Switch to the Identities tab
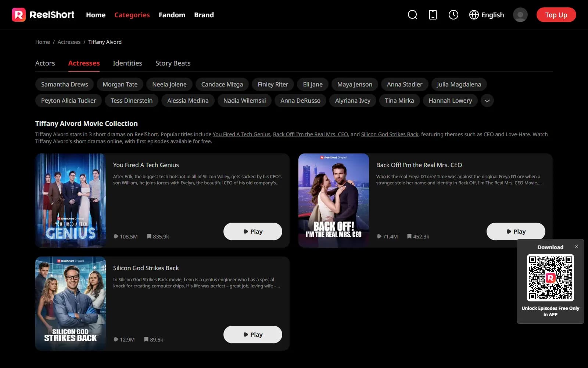 (128, 63)
